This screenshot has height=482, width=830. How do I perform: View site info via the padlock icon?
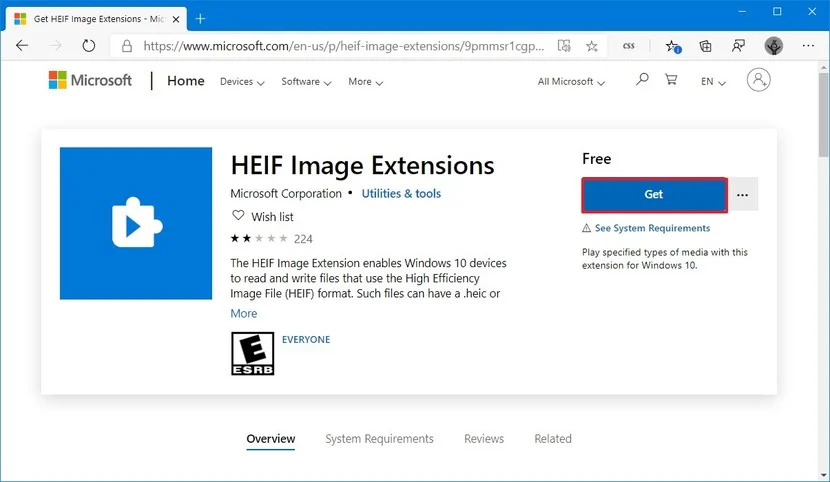tap(127, 46)
